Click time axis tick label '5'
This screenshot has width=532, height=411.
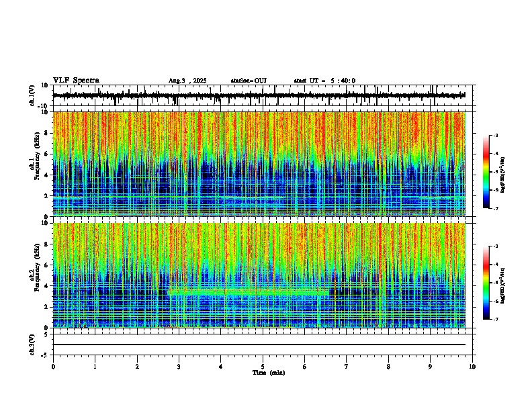263,367
